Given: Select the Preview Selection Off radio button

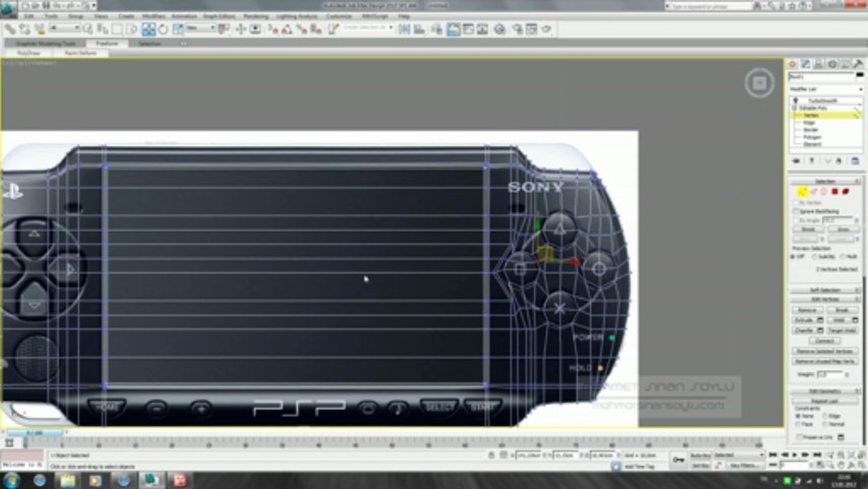Looking at the screenshot, I should 792,257.
